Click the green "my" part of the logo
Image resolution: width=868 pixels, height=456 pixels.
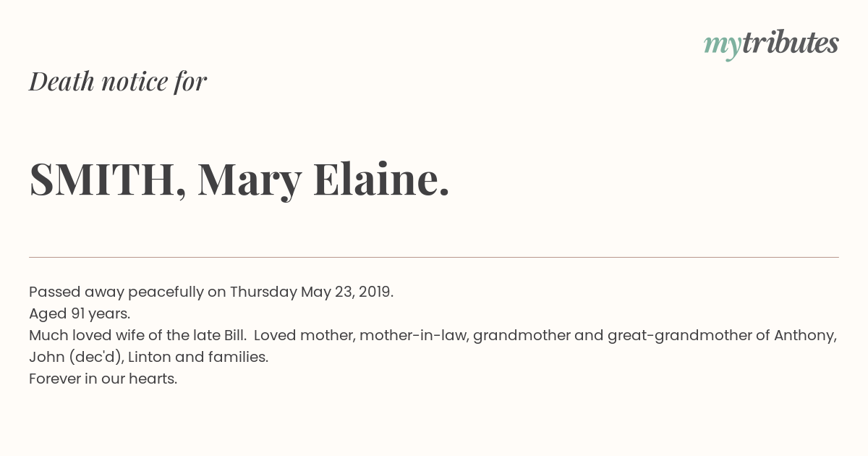coord(722,46)
